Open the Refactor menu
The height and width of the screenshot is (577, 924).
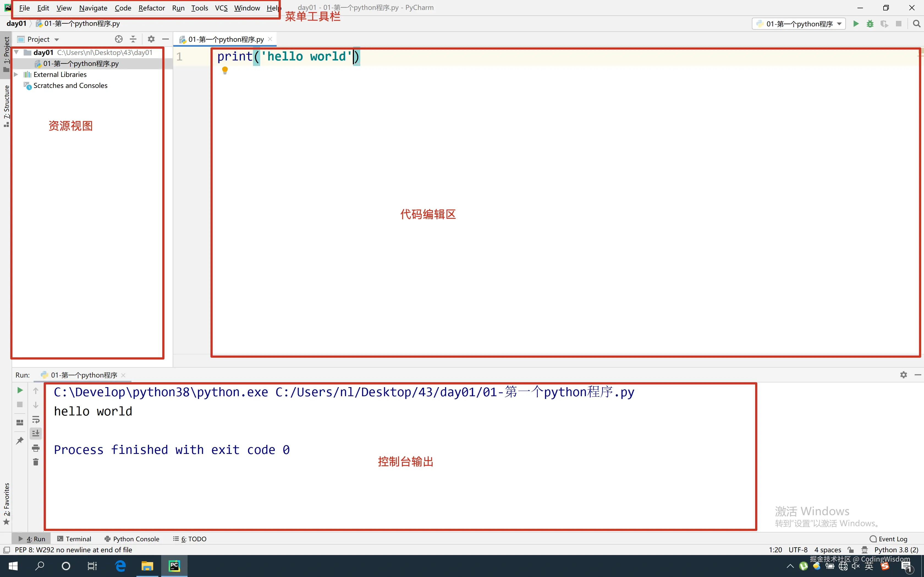click(x=151, y=8)
